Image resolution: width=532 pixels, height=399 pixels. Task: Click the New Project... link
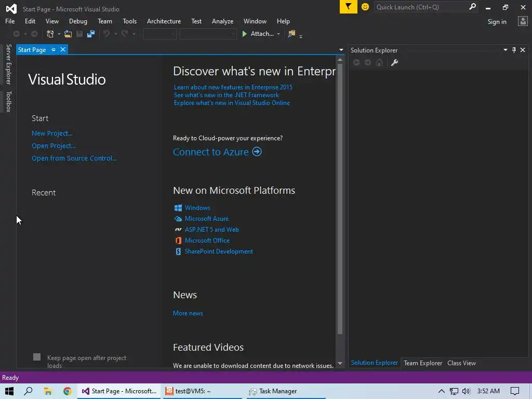[52, 134]
